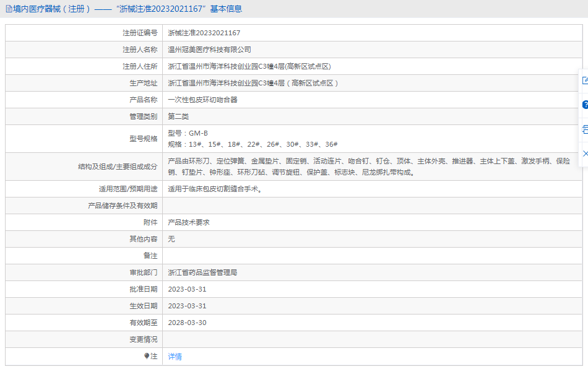The height and width of the screenshot is (369, 588).
Task: Select registration number 浙械注准20232021167 in the table
Action: pyautogui.click(x=204, y=33)
